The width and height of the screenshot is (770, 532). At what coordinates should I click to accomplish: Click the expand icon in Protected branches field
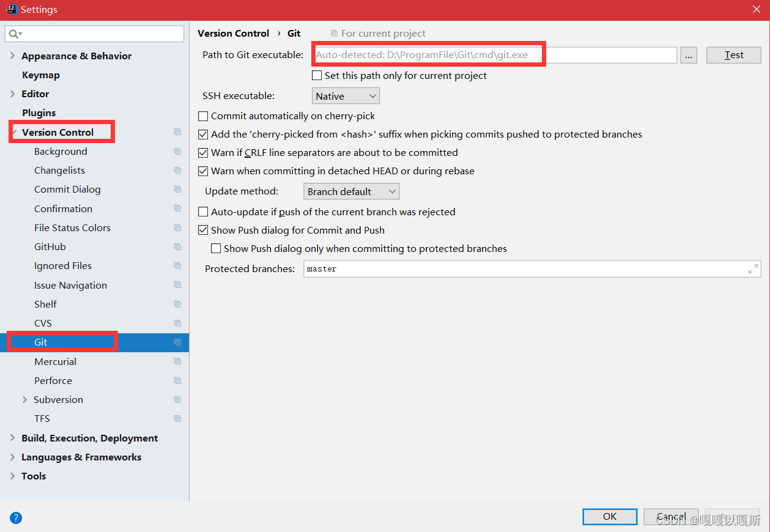[753, 268]
